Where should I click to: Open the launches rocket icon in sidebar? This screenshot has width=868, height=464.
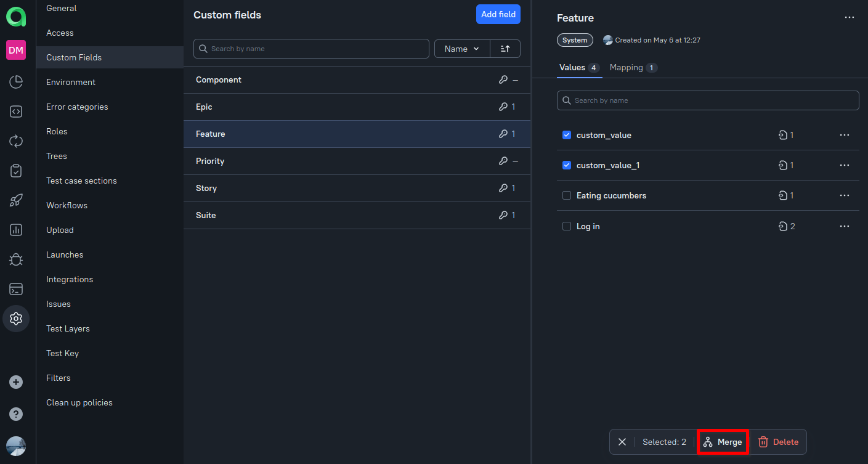(x=16, y=200)
